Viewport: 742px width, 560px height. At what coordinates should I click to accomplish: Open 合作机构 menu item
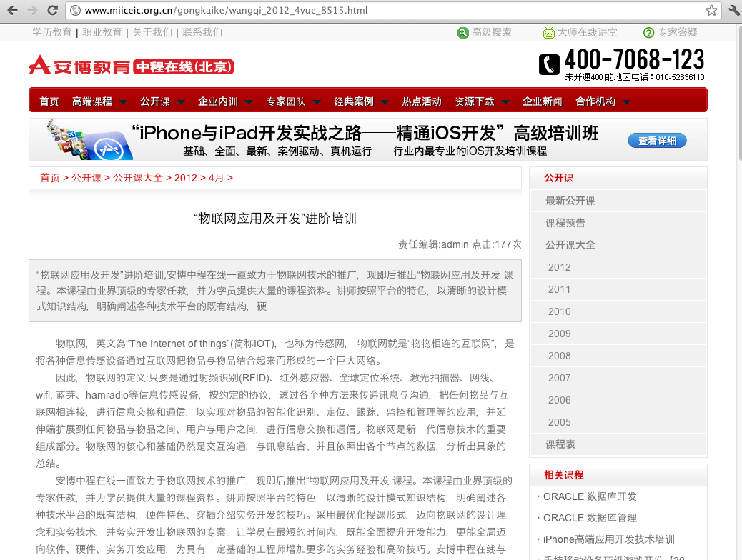595,101
